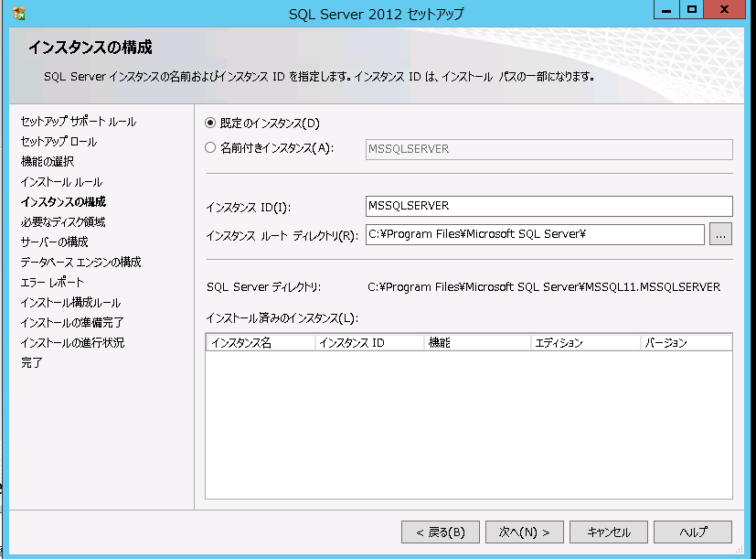The image size is (756, 559).
Task: Minimize the SQL Server 2012 setup window
Action: point(666,9)
